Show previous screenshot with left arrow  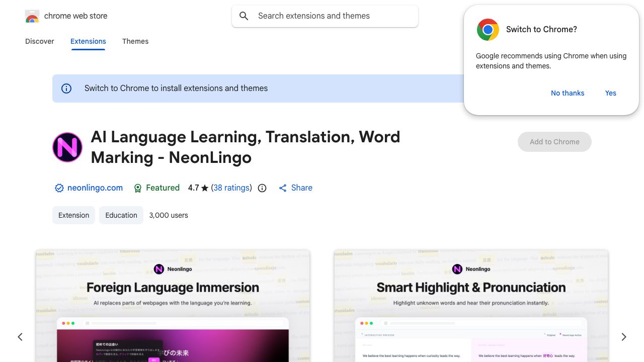point(20,337)
